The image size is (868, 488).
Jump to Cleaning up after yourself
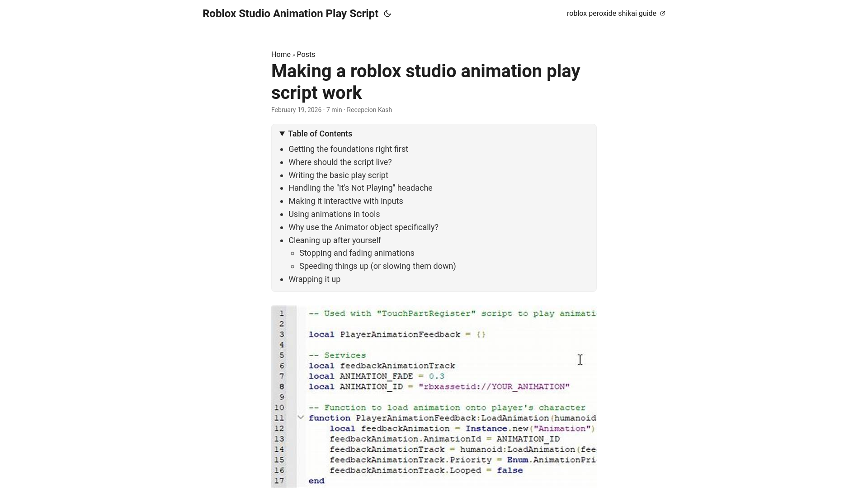point(335,240)
